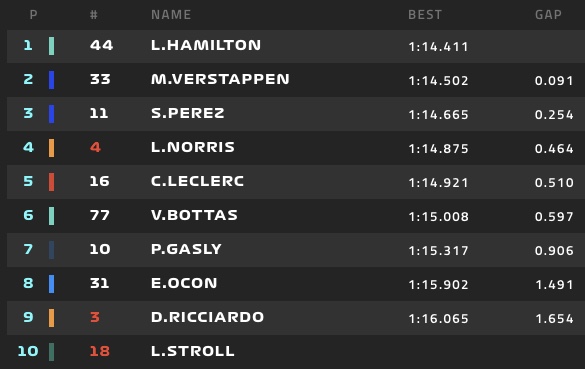Click the NAME column header

pos(171,15)
